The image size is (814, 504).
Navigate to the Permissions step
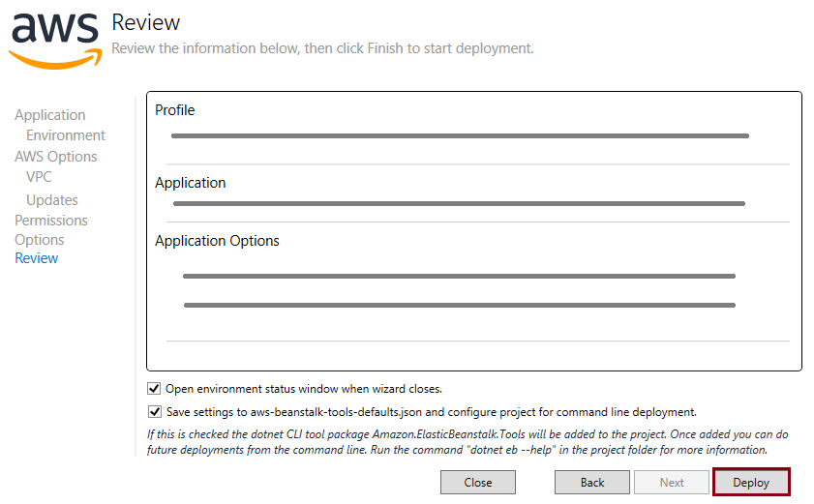(51, 221)
